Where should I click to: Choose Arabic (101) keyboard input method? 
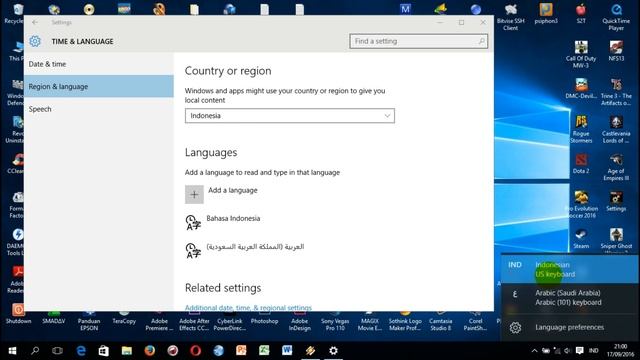(x=570, y=298)
